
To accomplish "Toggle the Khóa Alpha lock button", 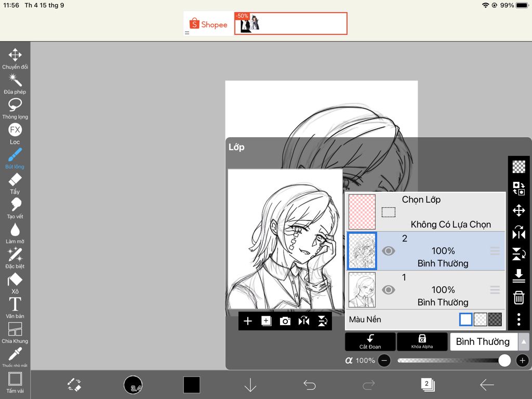I will (x=422, y=341).
